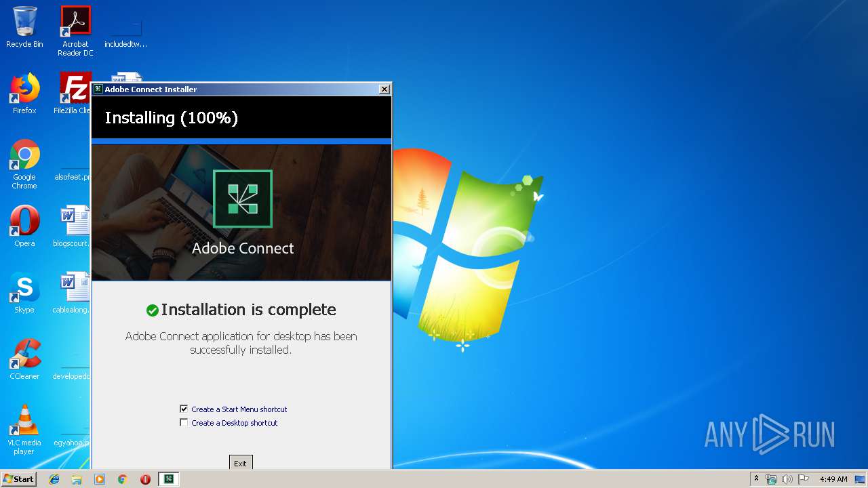Screen dimensions: 868x488
Task: Uncheck Create a Start Menu shortcut
Action: (184, 409)
